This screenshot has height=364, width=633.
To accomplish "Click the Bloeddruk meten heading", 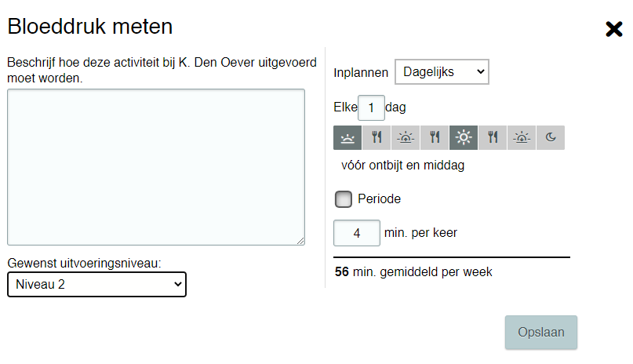I will pyautogui.click(x=90, y=27).
